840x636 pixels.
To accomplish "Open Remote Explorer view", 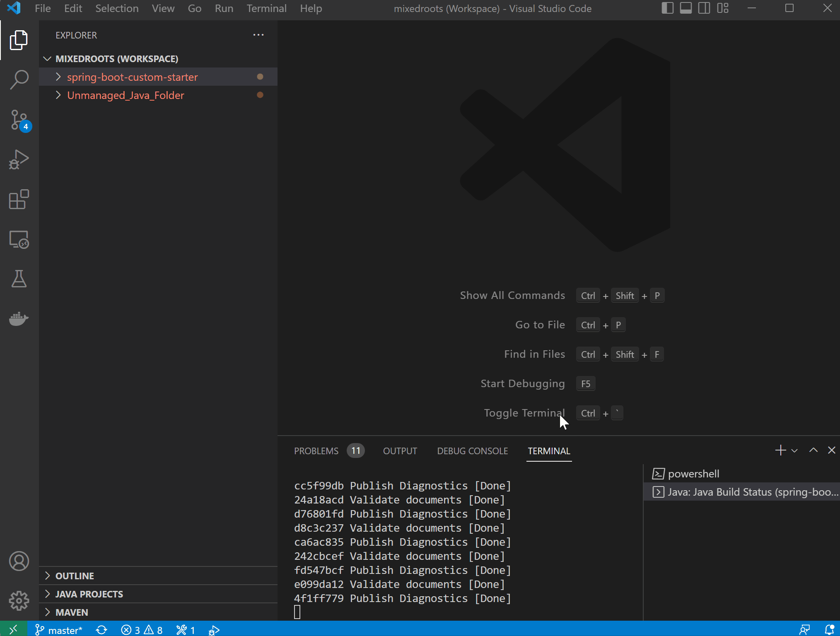I will click(x=19, y=239).
